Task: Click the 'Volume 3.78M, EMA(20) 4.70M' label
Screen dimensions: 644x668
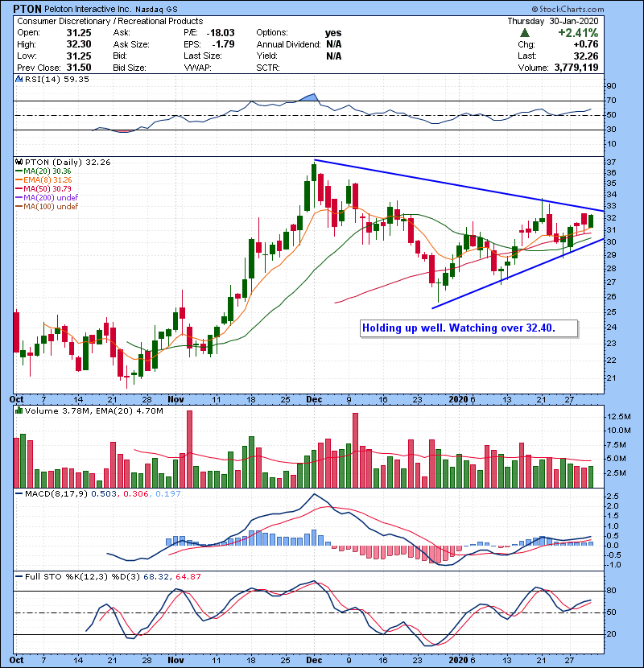Action: coord(93,411)
